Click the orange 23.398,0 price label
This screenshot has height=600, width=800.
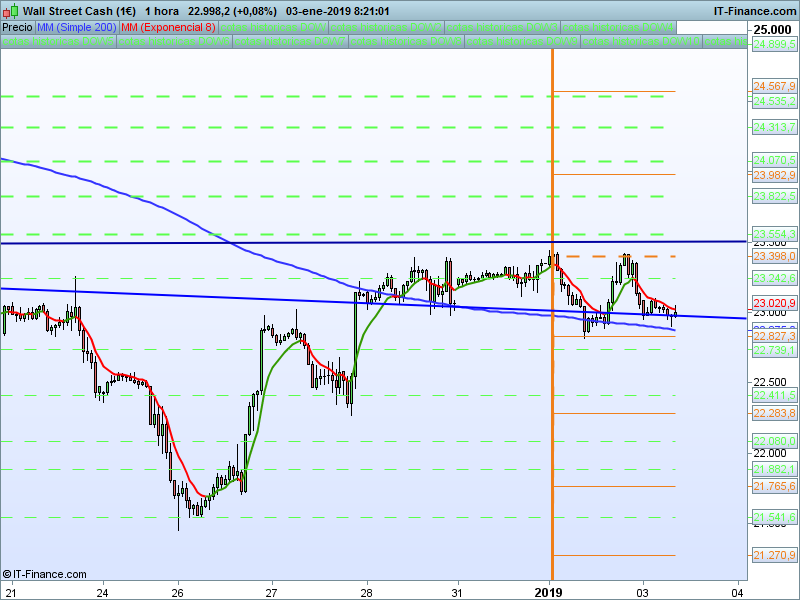click(x=774, y=256)
